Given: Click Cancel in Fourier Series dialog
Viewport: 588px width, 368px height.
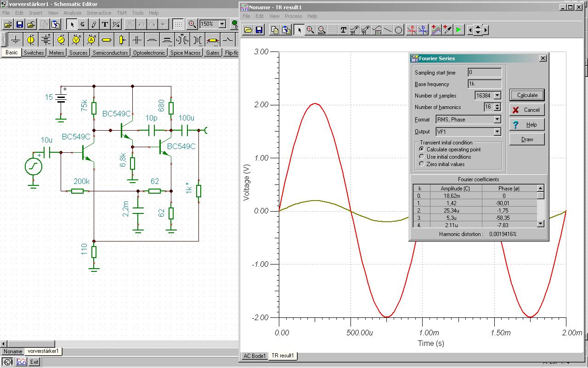Looking at the screenshot, I should click(x=527, y=110).
